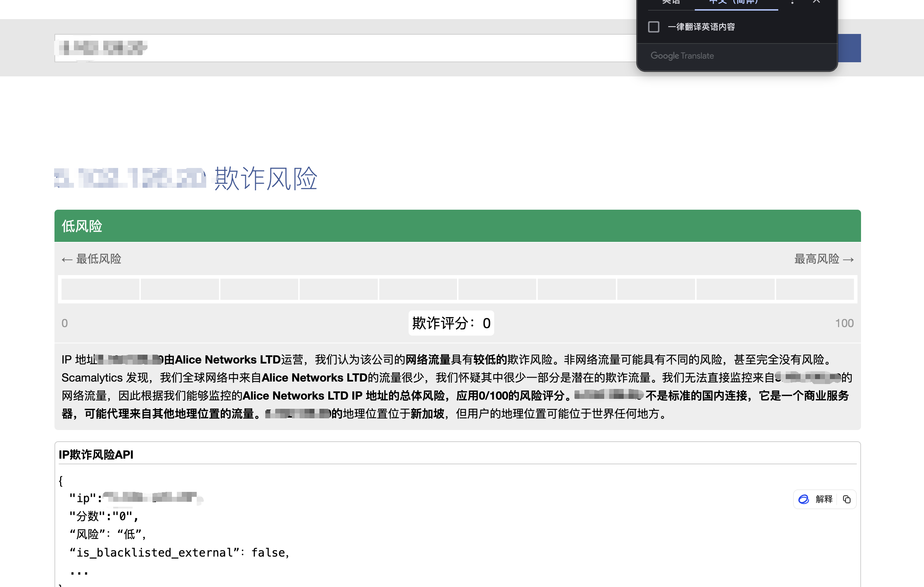
Task: Click the “风险”: “低” JSON line
Action: 108,534
